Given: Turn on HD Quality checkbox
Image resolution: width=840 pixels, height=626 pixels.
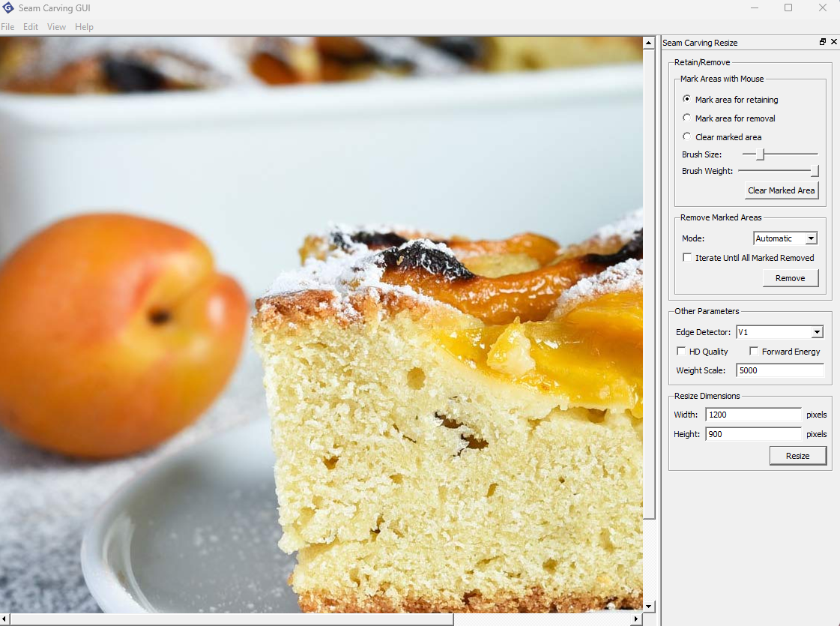Looking at the screenshot, I should click(681, 351).
